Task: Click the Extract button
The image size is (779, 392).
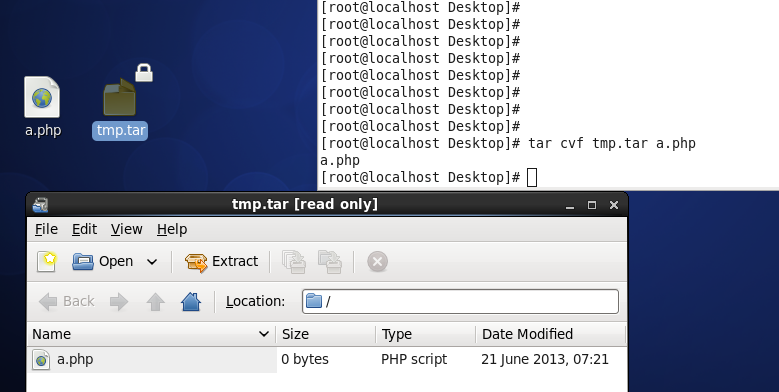Action: (222, 261)
